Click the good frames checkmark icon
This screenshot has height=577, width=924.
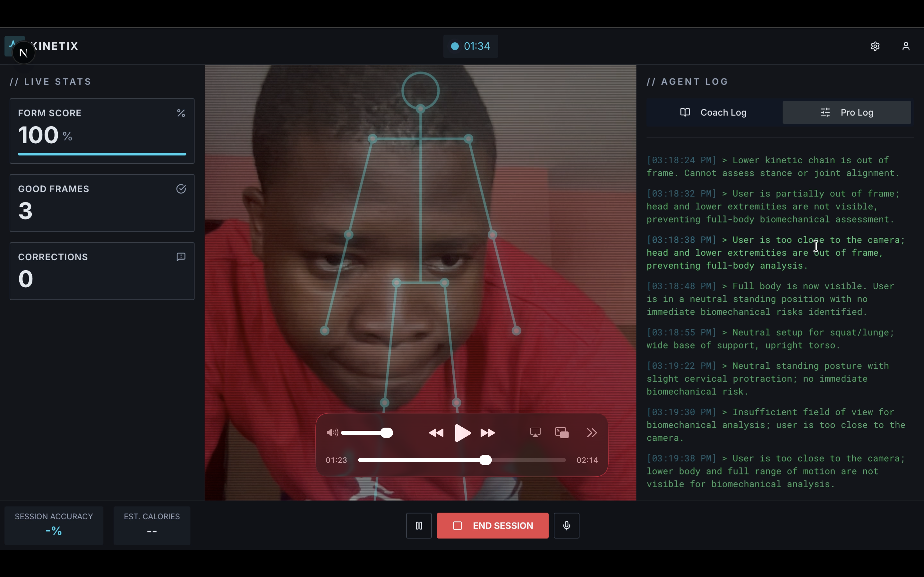click(181, 189)
